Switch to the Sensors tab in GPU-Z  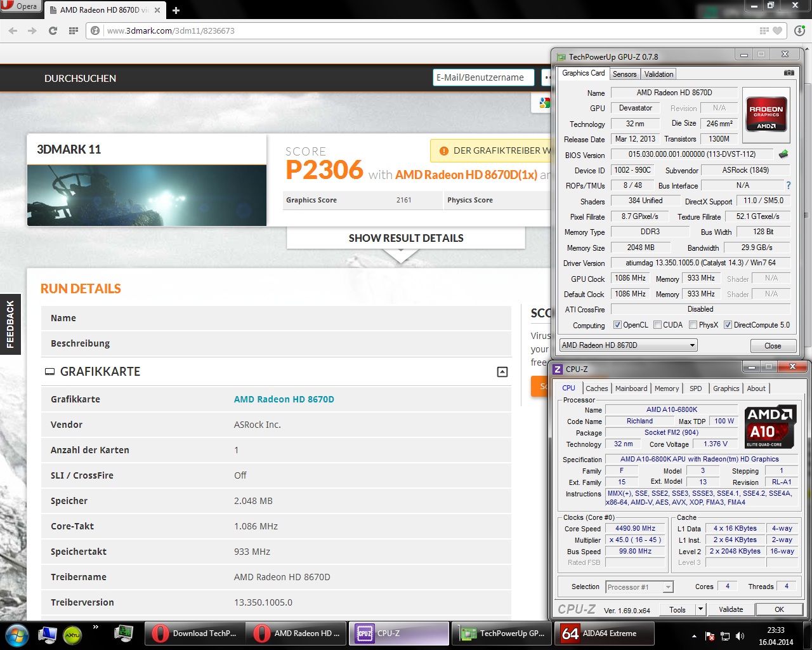(624, 74)
